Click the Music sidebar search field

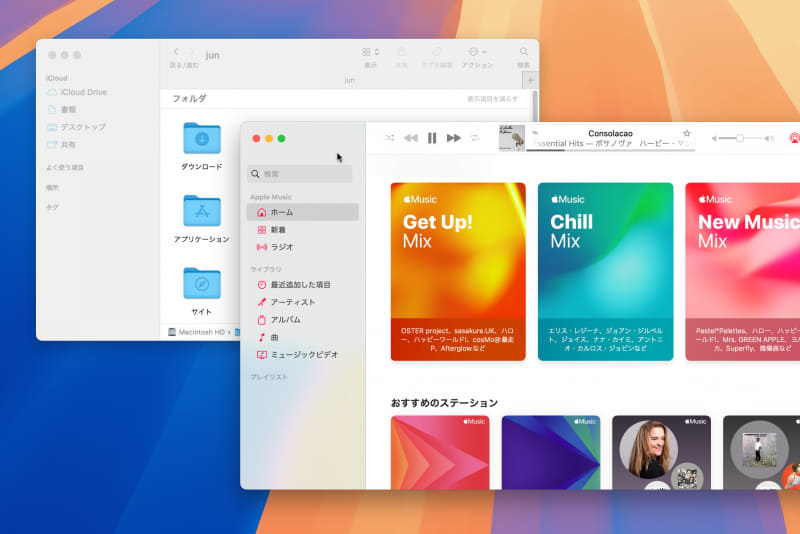pyautogui.click(x=299, y=174)
